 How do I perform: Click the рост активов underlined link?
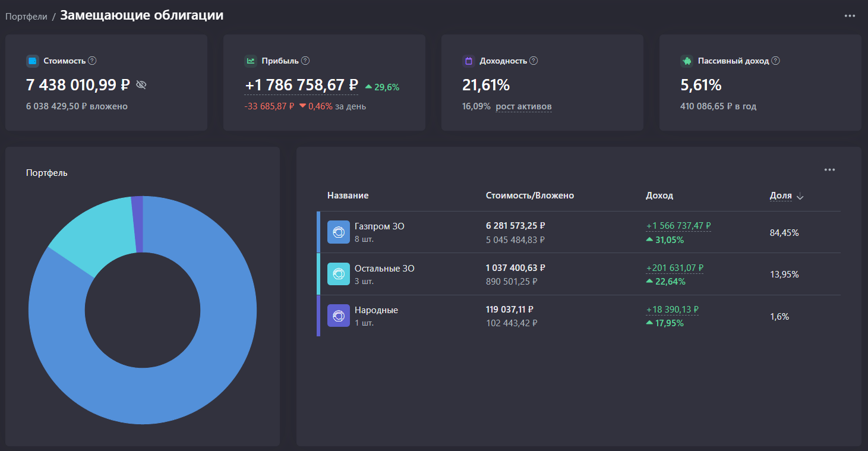(523, 107)
